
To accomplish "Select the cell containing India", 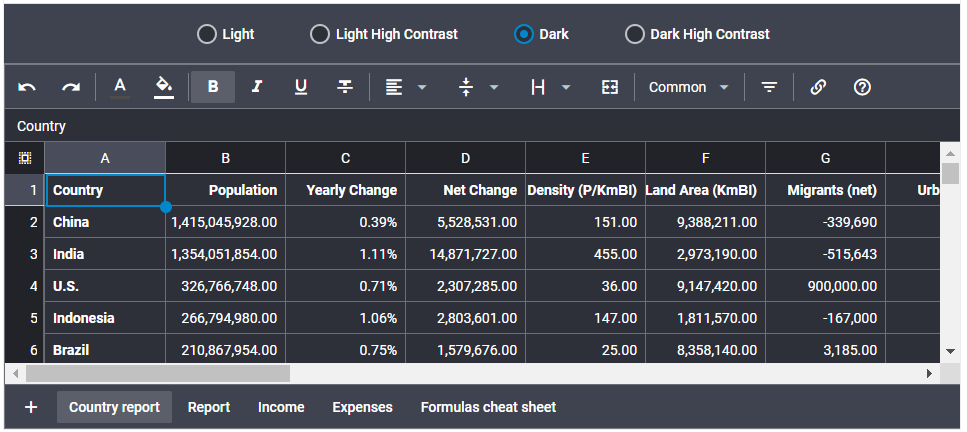I will tap(105, 254).
